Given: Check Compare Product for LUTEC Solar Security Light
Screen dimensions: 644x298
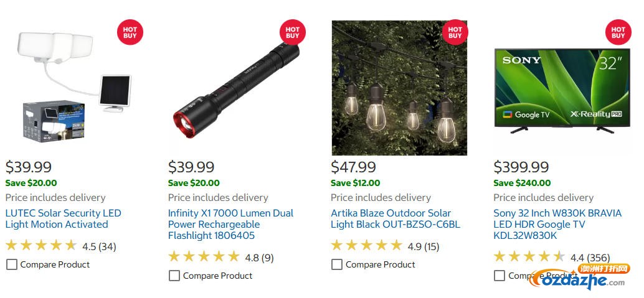Looking at the screenshot, I should (x=12, y=264).
